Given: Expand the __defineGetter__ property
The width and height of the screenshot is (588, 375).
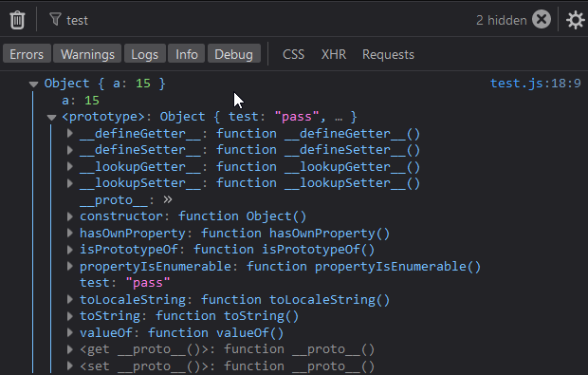Looking at the screenshot, I should [x=70, y=133].
